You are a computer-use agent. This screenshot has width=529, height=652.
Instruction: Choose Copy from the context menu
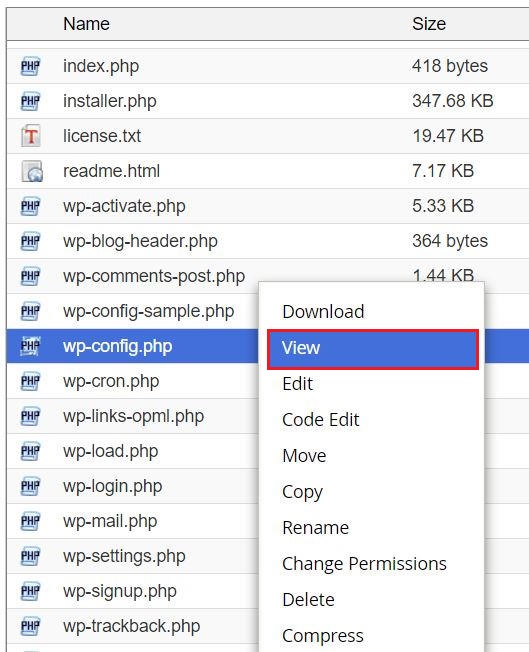click(x=302, y=492)
